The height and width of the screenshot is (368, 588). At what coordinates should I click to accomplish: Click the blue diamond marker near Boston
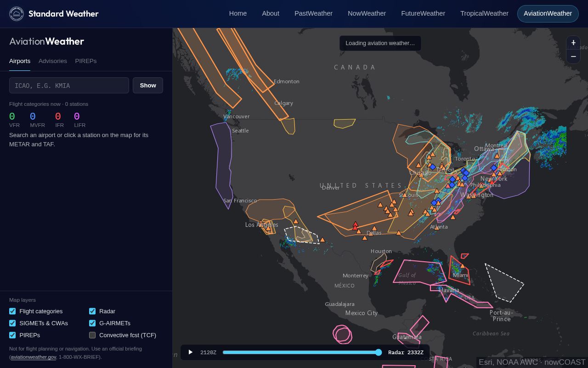click(494, 168)
